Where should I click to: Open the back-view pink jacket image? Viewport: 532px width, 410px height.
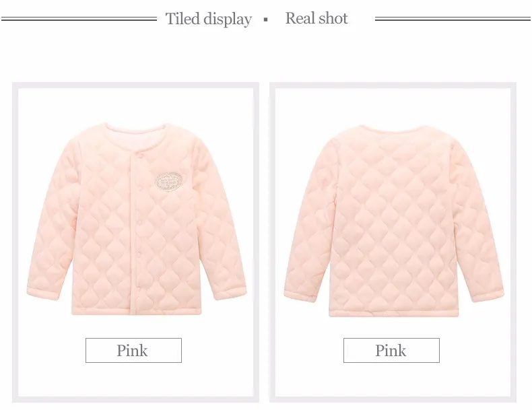coord(393,220)
